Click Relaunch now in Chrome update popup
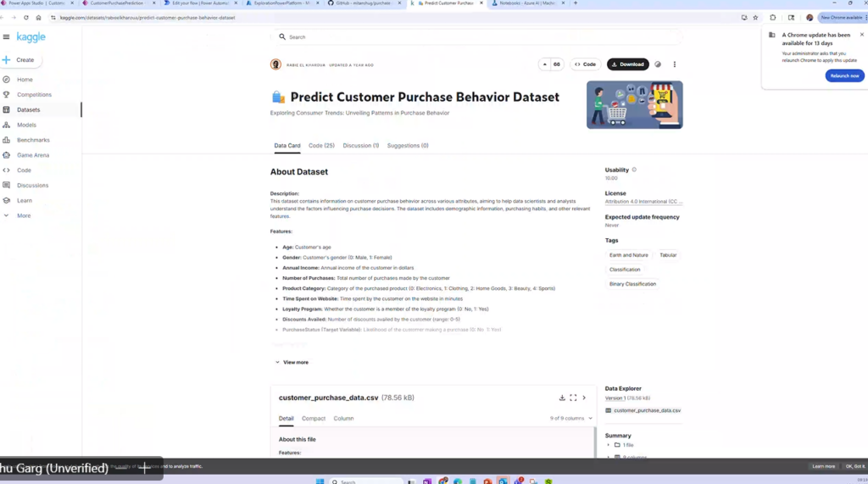This screenshot has width=868, height=484. 844,76
